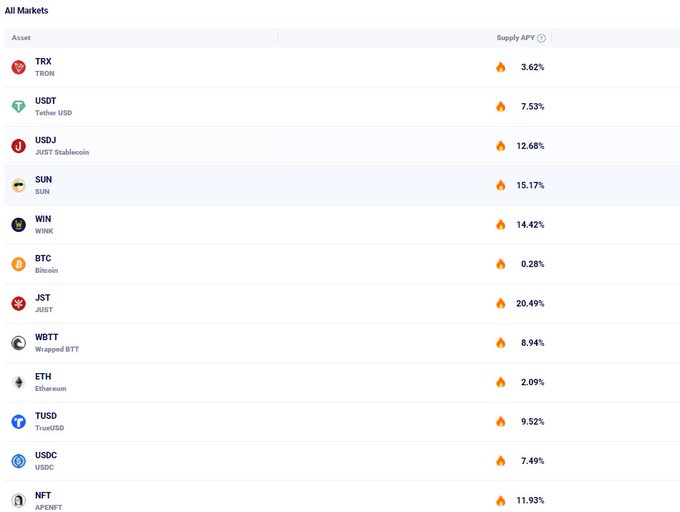Click the BTC Bitcoin icon
This screenshot has width=680, height=512.
(18, 264)
